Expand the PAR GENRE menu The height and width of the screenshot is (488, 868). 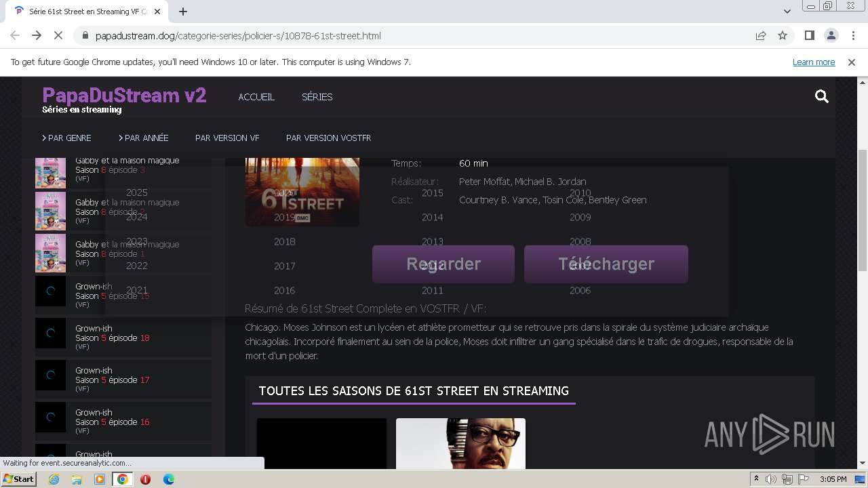66,138
